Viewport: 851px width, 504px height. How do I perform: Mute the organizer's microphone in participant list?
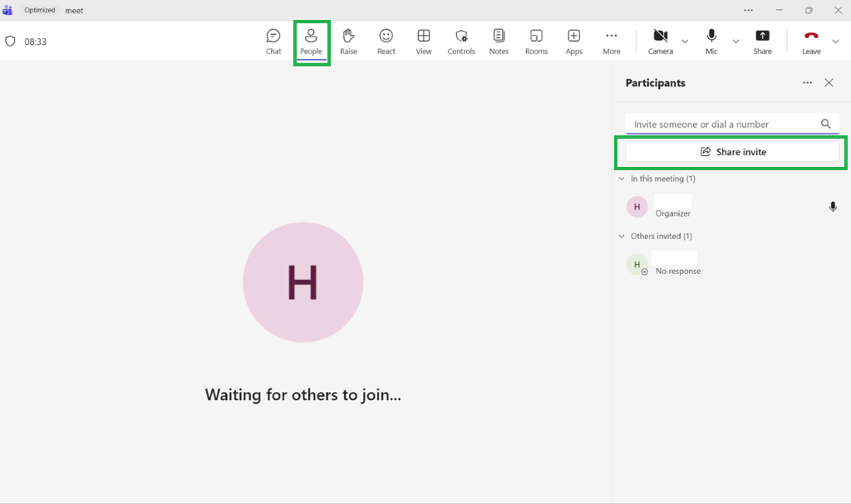pyautogui.click(x=833, y=207)
